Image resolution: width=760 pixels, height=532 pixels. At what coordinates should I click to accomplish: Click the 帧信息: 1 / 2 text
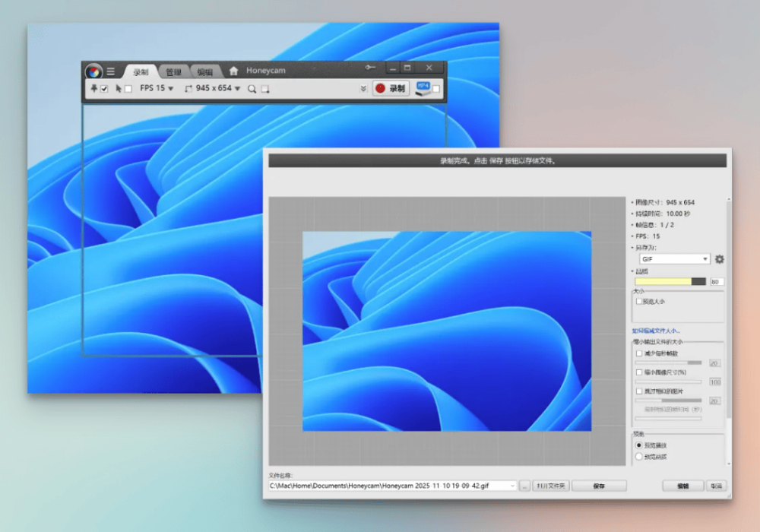pyautogui.click(x=655, y=225)
